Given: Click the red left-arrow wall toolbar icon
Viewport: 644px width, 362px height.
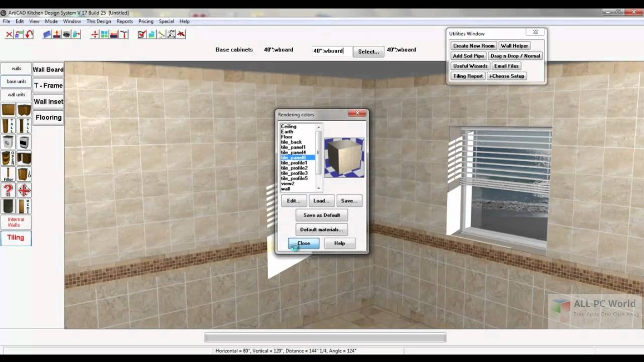Looking at the screenshot, I should [114, 35].
